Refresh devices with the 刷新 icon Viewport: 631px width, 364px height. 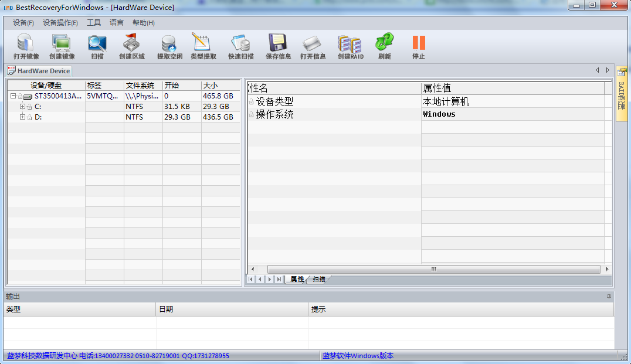[384, 43]
